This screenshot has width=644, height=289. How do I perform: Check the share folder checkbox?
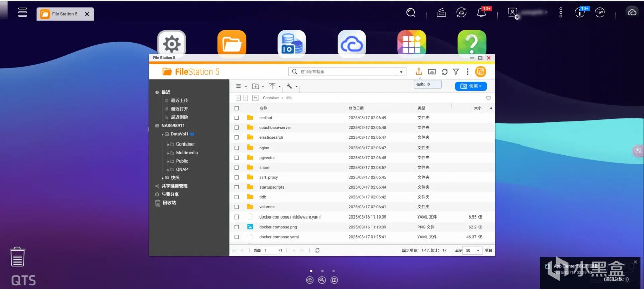click(x=236, y=167)
